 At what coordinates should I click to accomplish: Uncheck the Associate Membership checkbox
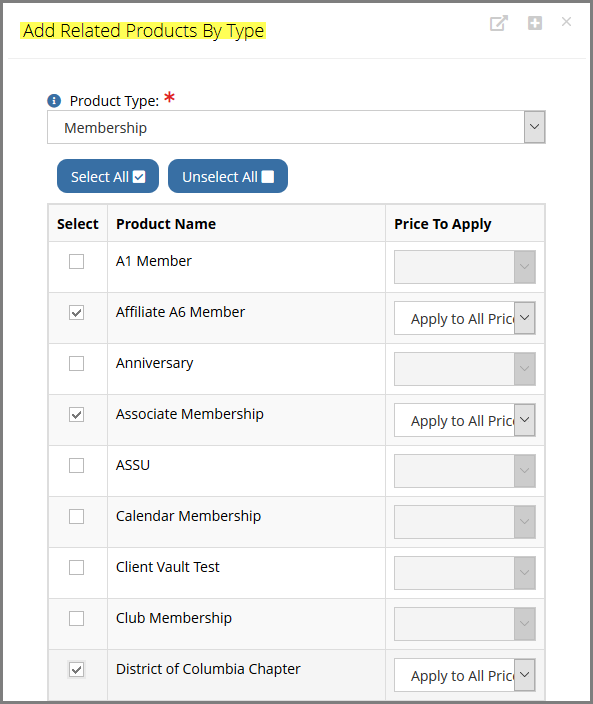[76, 414]
